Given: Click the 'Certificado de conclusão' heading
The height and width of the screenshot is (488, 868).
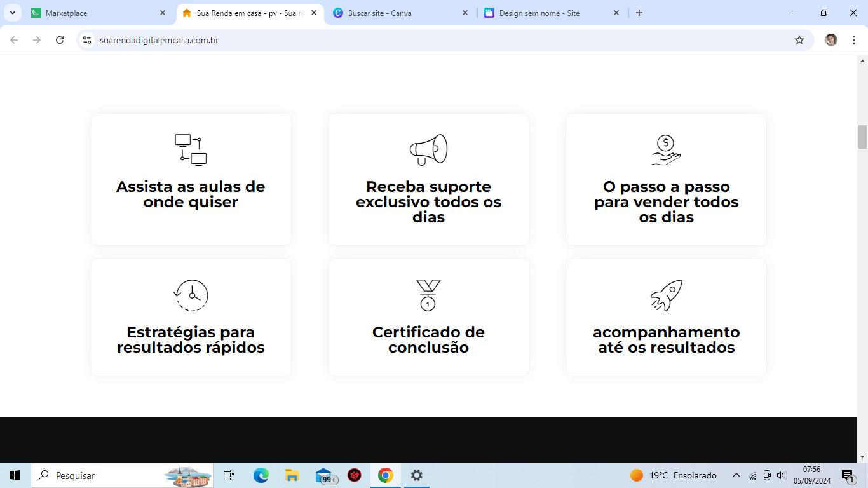Looking at the screenshot, I should 428,340.
